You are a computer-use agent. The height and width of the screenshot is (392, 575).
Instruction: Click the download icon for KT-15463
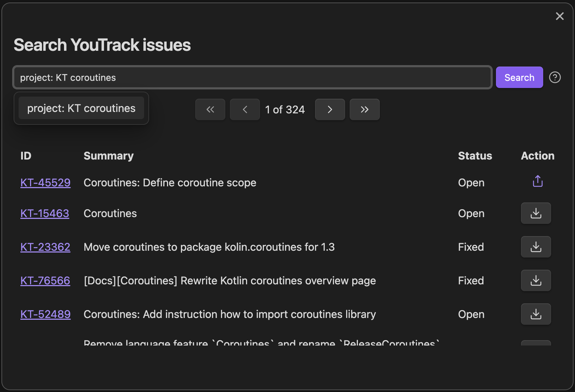point(536,213)
